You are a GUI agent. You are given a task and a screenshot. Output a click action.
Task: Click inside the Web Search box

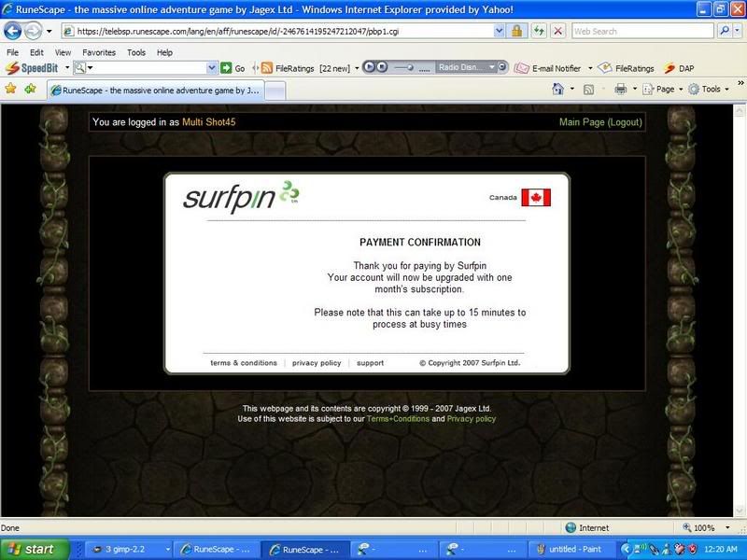coord(642,32)
